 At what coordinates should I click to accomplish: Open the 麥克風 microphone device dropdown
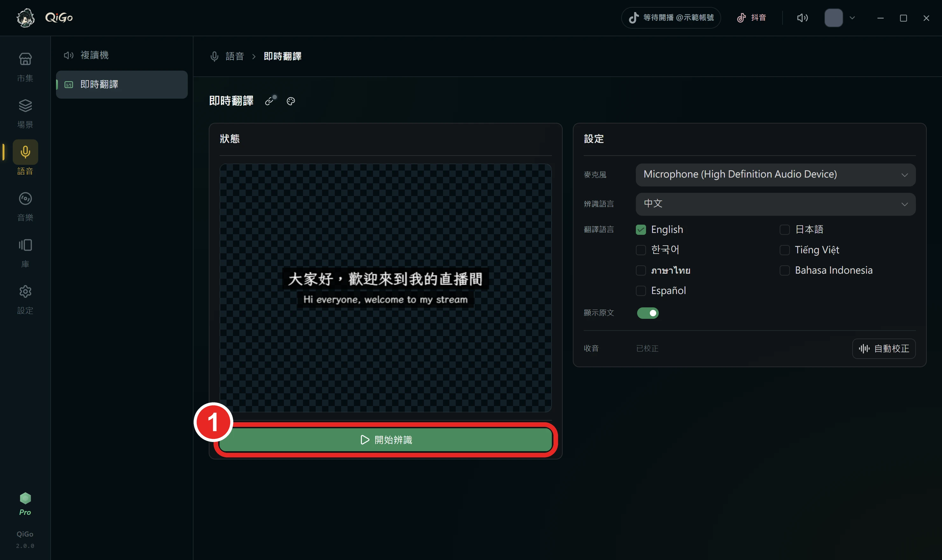pos(776,175)
